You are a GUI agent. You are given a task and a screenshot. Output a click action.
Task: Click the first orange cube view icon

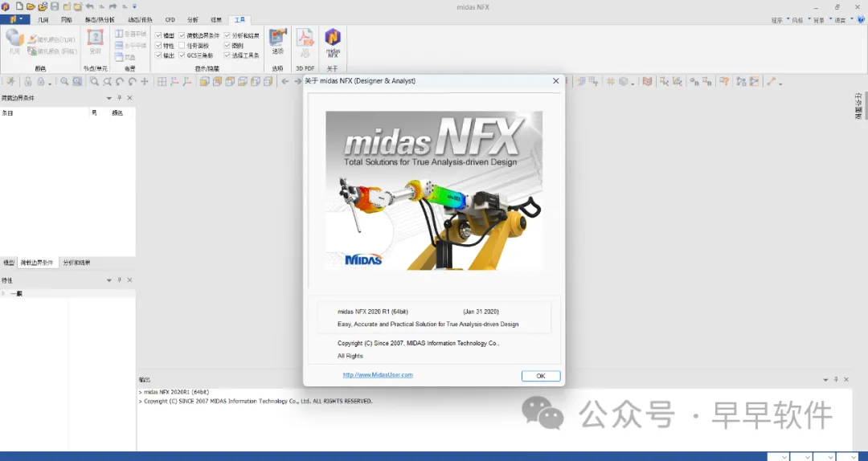(204, 81)
